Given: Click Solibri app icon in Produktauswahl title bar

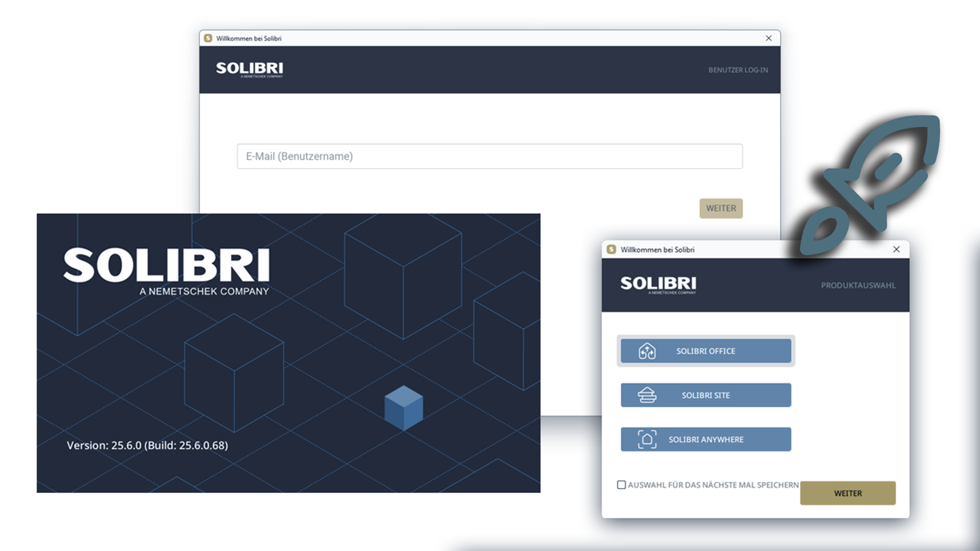Looking at the screenshot, I should pyautogui.click(x=611, y=249).
